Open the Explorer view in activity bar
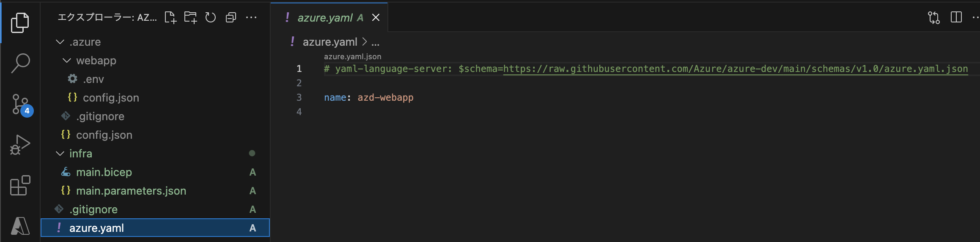 coord(20,22)
